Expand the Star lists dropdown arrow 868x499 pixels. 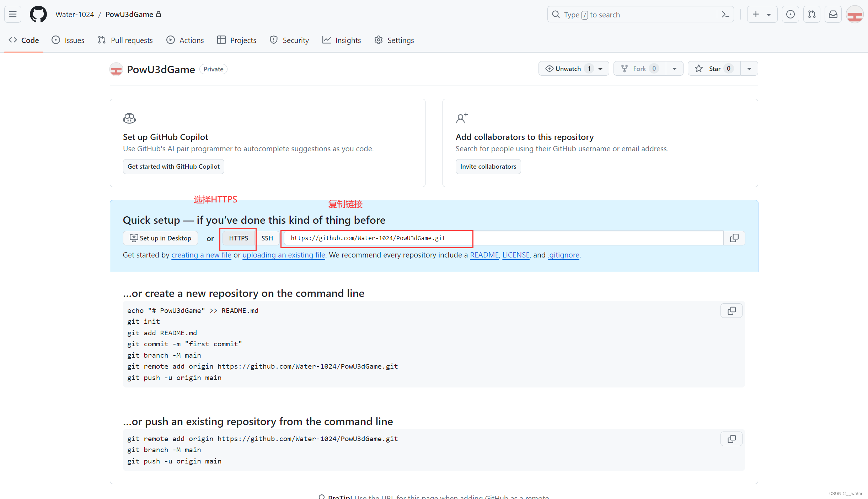click(749, 69)
